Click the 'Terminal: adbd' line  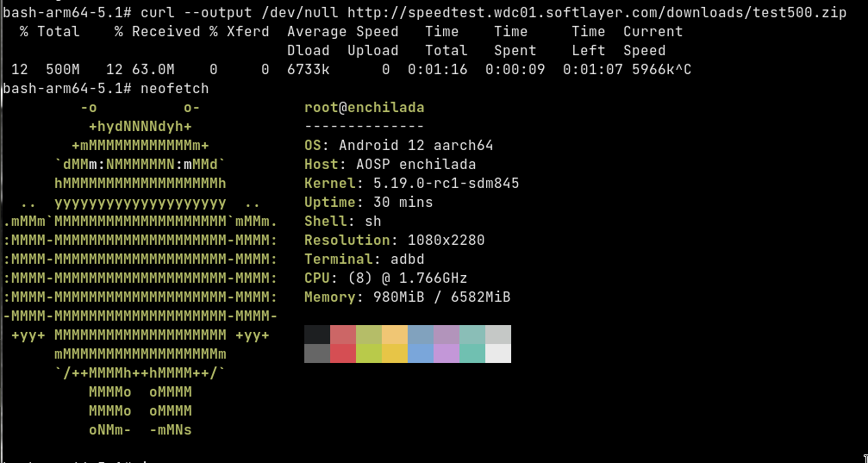click(365, 259)
